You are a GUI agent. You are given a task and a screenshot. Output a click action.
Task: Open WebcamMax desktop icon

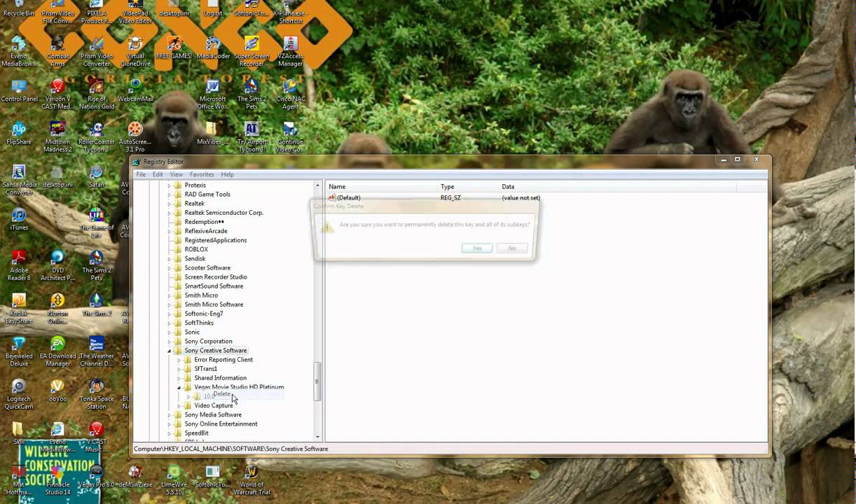(135, 91)
